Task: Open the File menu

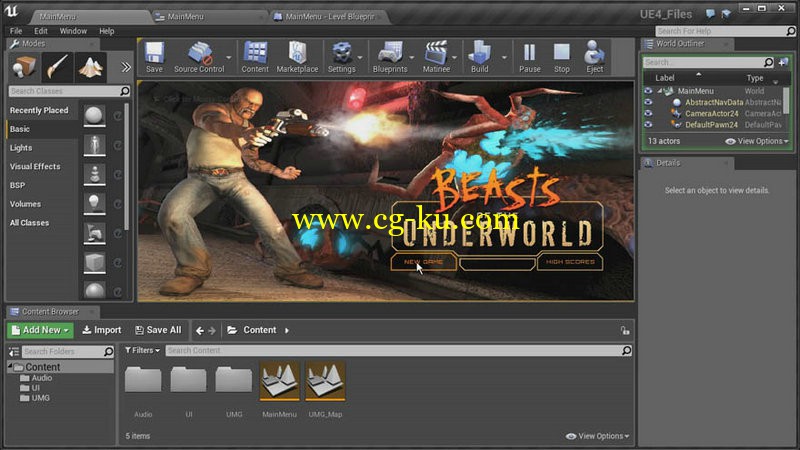Action: coord(16,31)
